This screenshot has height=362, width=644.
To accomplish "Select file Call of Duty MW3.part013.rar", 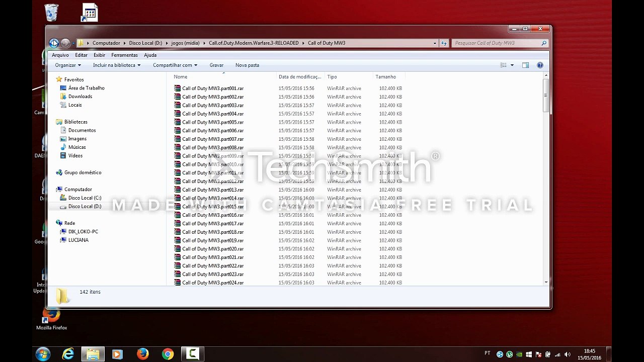I will point(213,190).
